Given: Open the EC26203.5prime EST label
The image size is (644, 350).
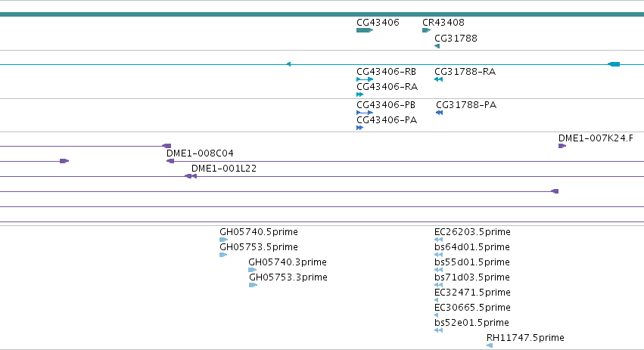Looking at the screenshot, I should pyautogui.click(x=472, y=232).
